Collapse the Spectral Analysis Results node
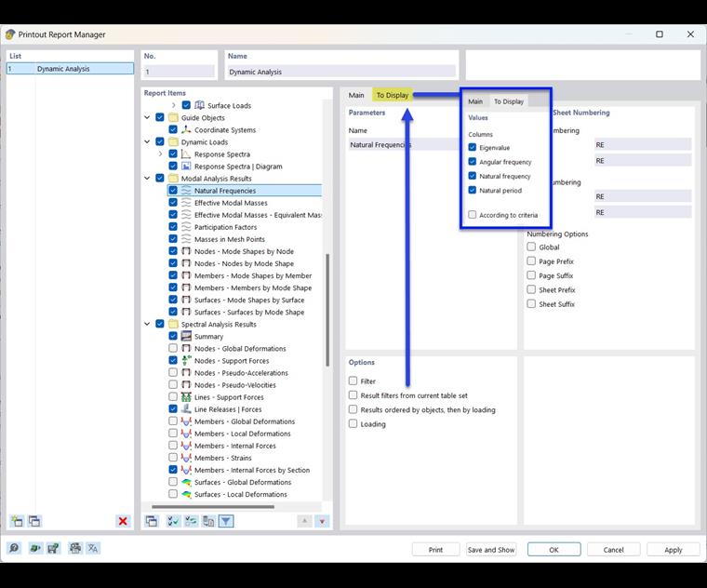Viewport: 707px width, 588px height. (x=147, y=324)
